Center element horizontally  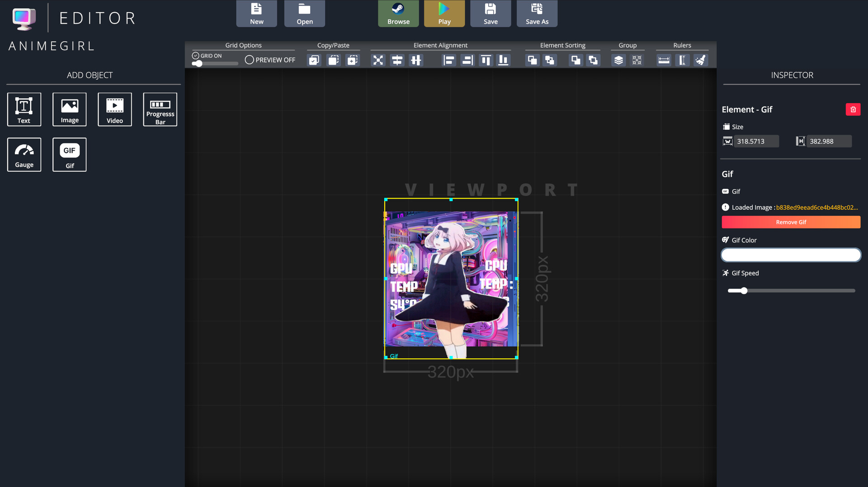(397, 60)
